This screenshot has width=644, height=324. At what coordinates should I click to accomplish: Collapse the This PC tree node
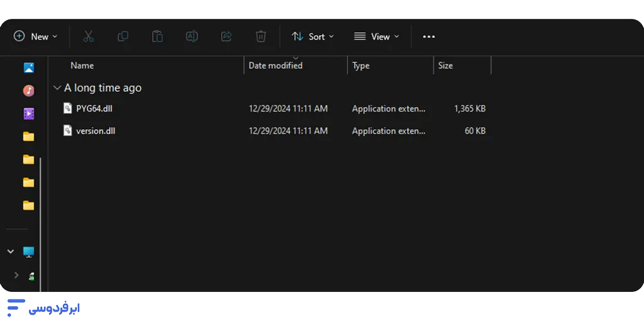[11, 252]
